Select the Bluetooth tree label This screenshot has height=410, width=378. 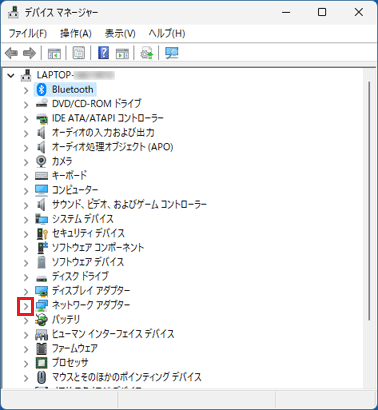coord(73,89)
